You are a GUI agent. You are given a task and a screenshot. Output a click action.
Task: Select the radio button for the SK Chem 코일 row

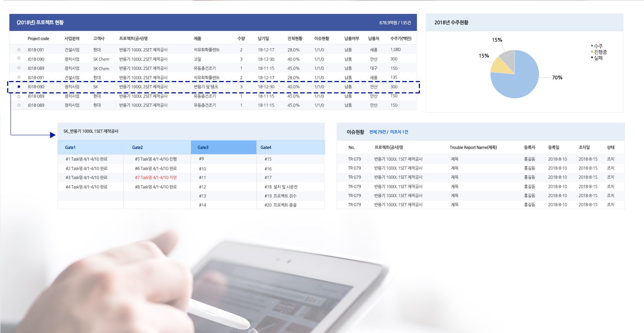coord(19,58)
